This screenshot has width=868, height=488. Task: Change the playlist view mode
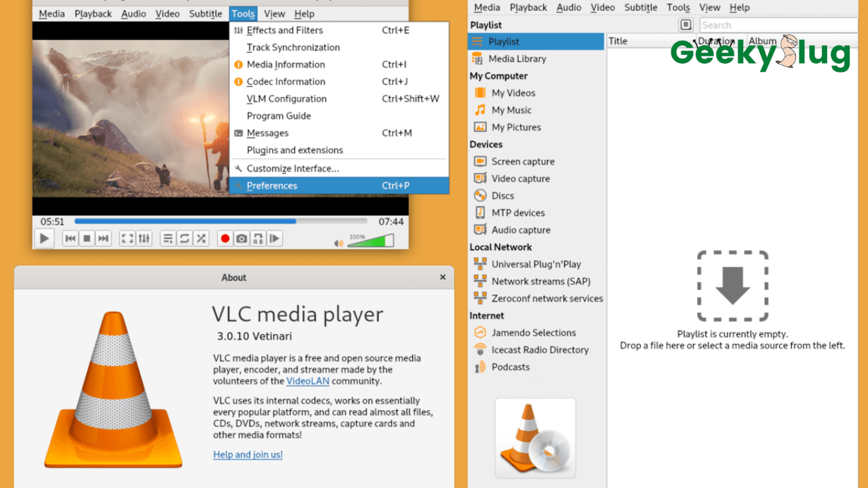click(x=686, y=24)
